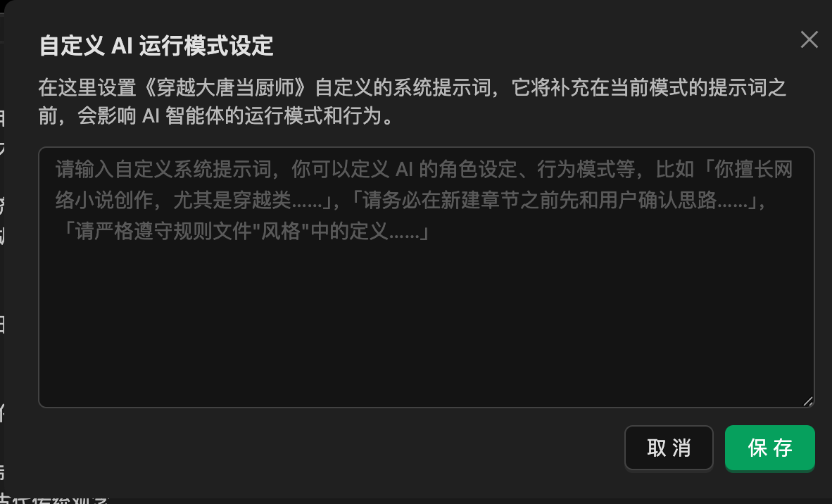Click the text area resize grip
The image size is (832, 504).
tap(807, 401)
